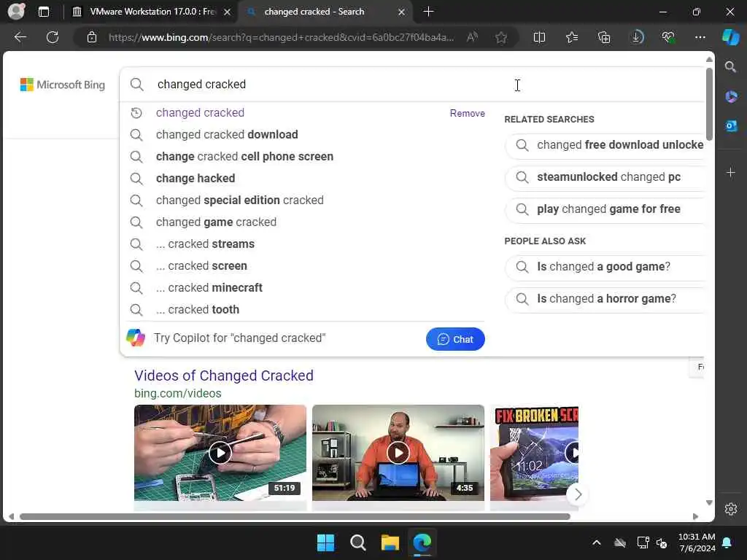This screenshot has height=560, width=747.
Task: Open related search changed free download unlocked
Action: [605, 145]
